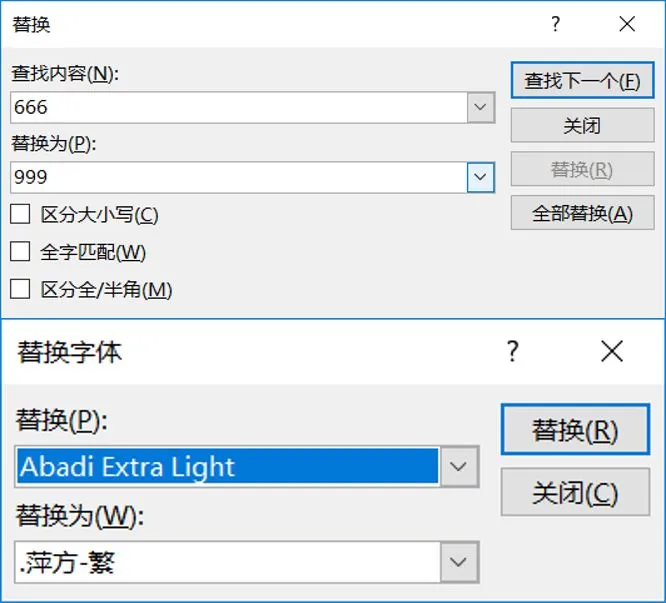The width and height of the screenshot is (666, 603).
Task: Focus the 替换为 field containing 999
Action: coord(238,178)
